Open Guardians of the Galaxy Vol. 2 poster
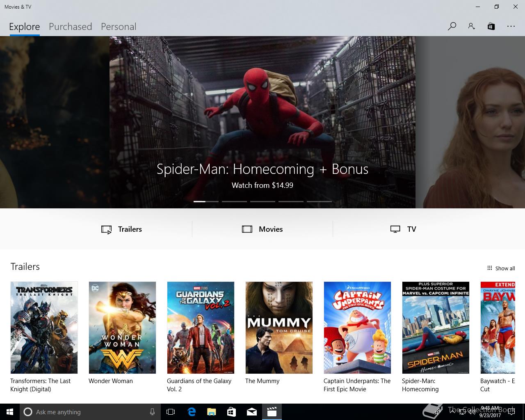This screenshot has height=420, width=525. (x=201, y=327)
